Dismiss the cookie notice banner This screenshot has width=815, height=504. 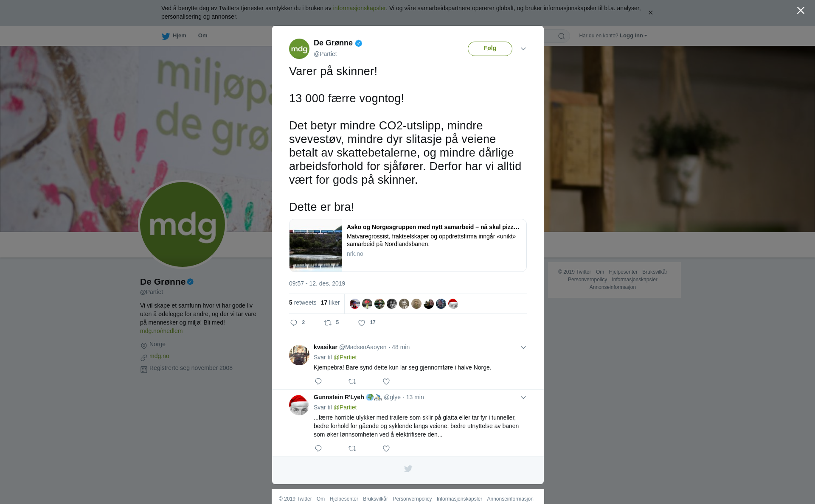pyautogui.click(x=650, y=13)
